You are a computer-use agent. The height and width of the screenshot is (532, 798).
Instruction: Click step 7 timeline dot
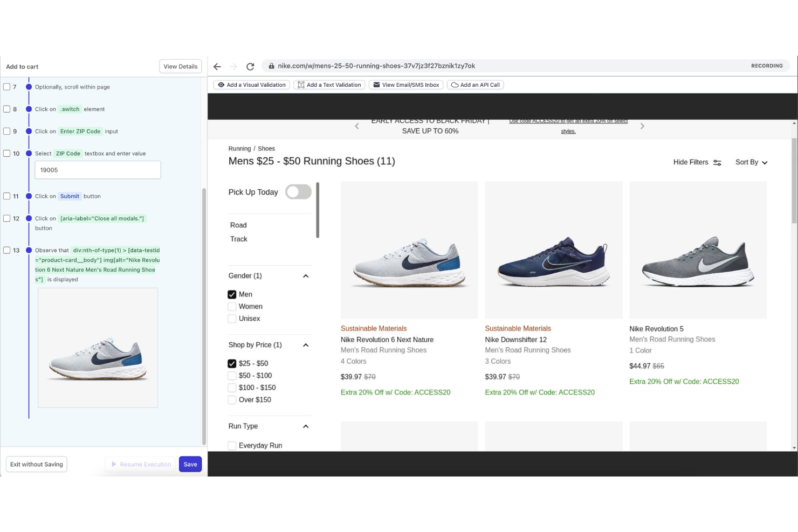(29, 87)
